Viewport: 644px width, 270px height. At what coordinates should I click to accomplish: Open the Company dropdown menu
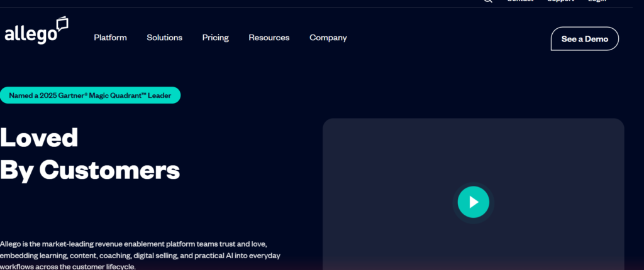tap(328, 38)
